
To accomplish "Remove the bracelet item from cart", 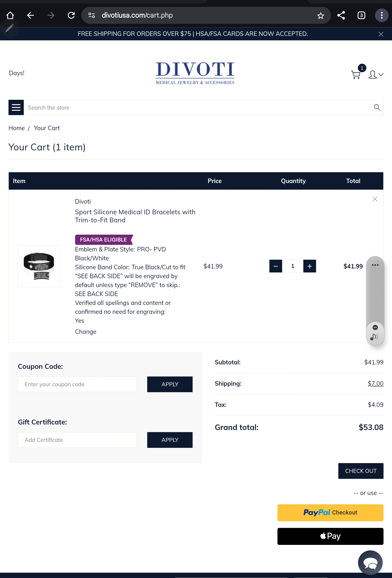I will [375, 199].
